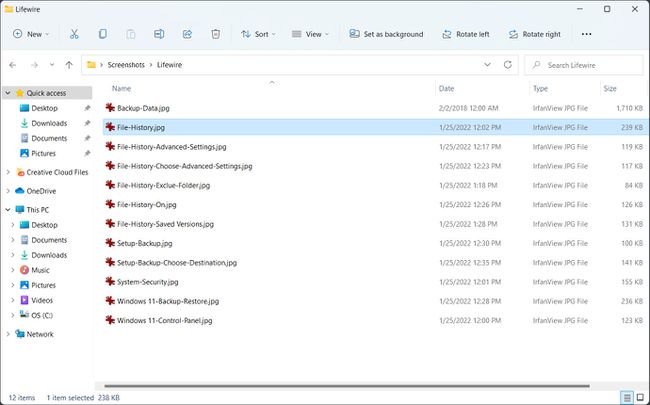Expand Music under This PC
Screen dimensions: 650x405
point(13,270)
